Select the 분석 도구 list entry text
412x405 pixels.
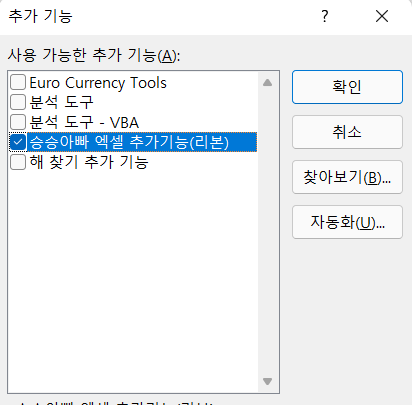coord(61,102)
